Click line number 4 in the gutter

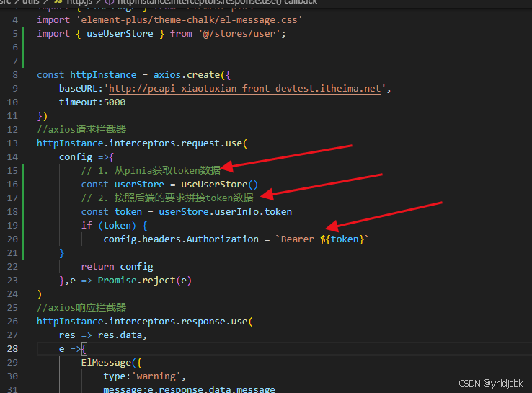15,20
